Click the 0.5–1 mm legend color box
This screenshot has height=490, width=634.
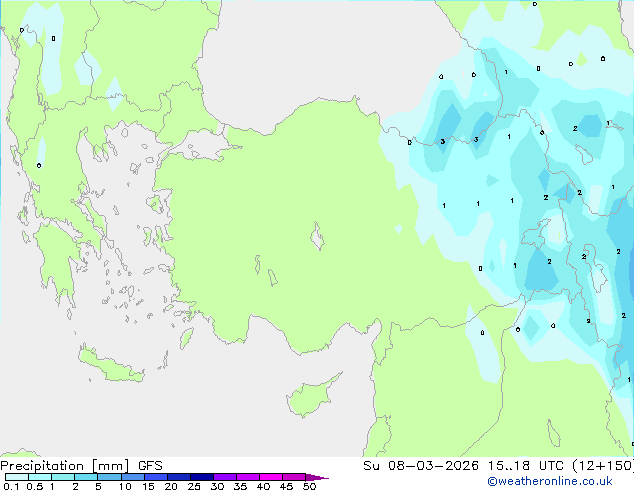(40, 477)
